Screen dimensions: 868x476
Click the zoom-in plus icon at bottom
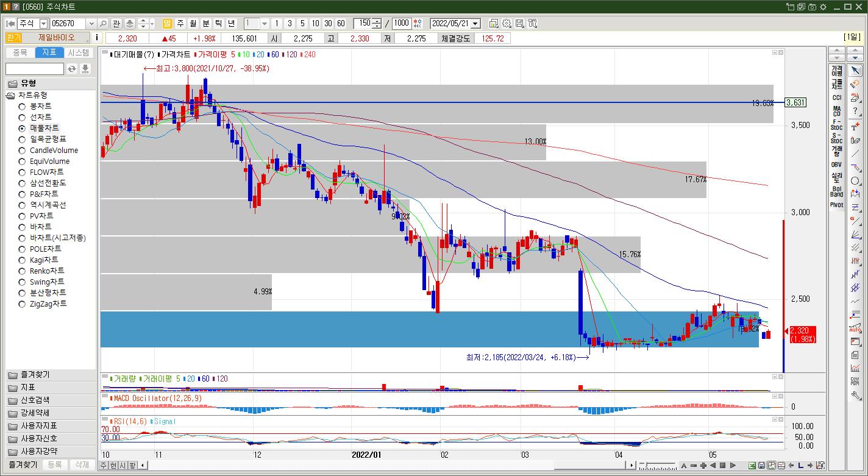pos(703,466)
